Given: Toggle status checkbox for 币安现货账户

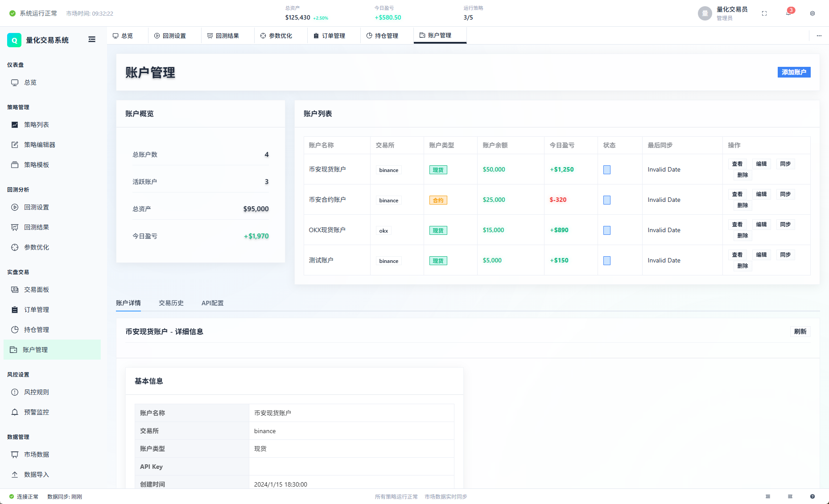Looking at the screenshot, I should point(607,170).
